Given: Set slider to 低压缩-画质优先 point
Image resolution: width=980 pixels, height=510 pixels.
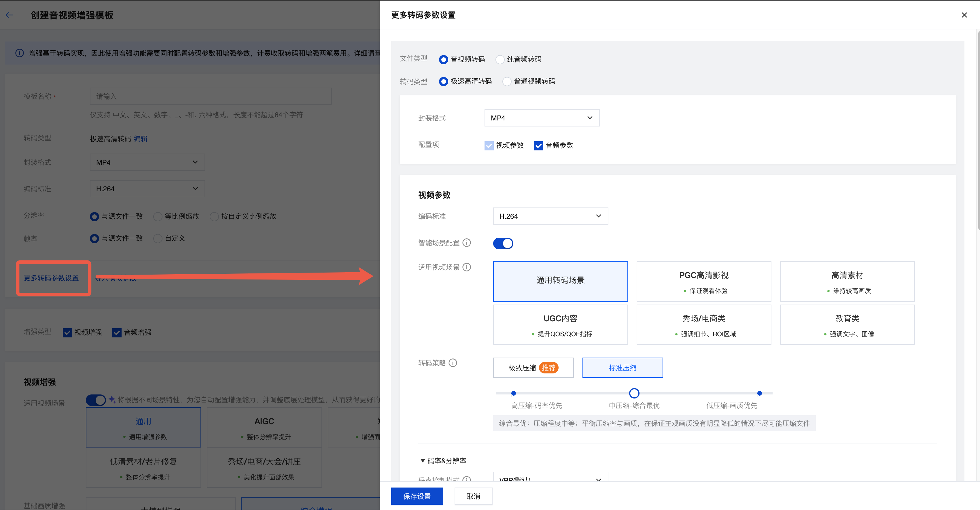Looking at the screenshot, I should [x=759, y=393].
